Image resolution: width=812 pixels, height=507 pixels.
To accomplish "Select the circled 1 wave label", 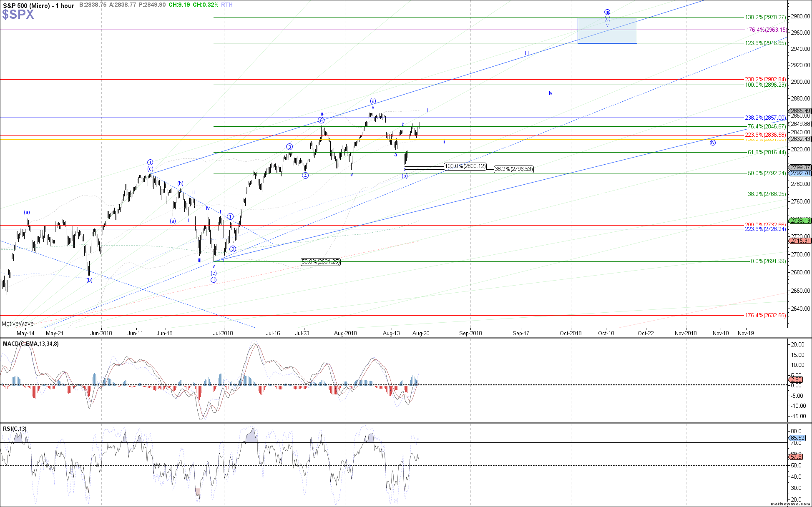I will [230, 216].
